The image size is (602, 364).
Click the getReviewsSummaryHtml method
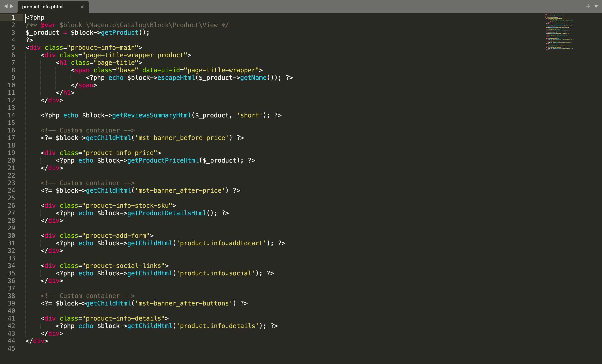(151, 115)
